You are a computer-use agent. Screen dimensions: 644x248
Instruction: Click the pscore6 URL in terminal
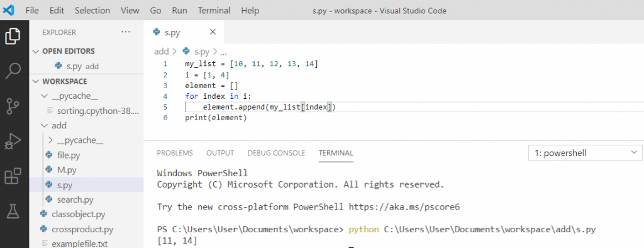coord(404,207)
